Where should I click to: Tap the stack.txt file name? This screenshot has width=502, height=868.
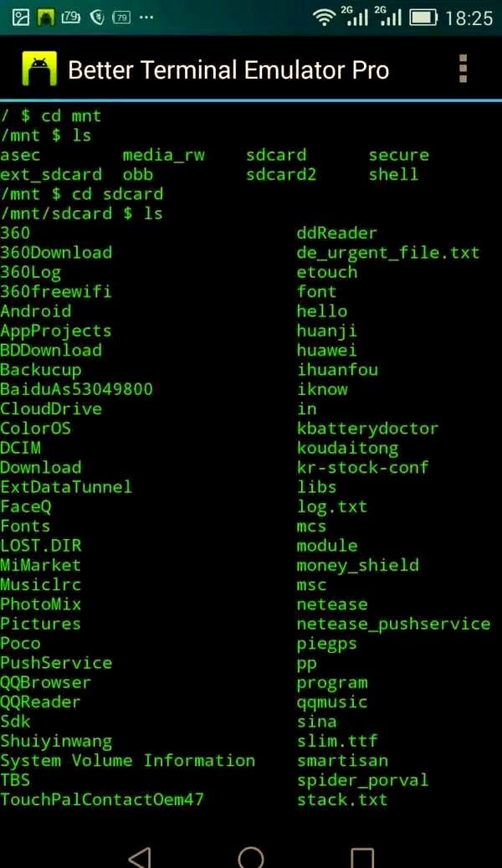click(x=342, y=799)
